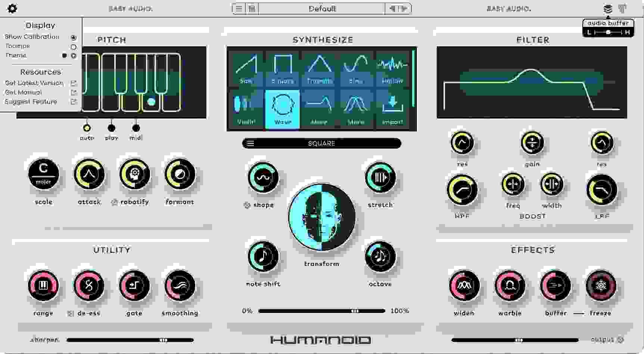Enable Tooltips in the Display menu

[74, 46]
